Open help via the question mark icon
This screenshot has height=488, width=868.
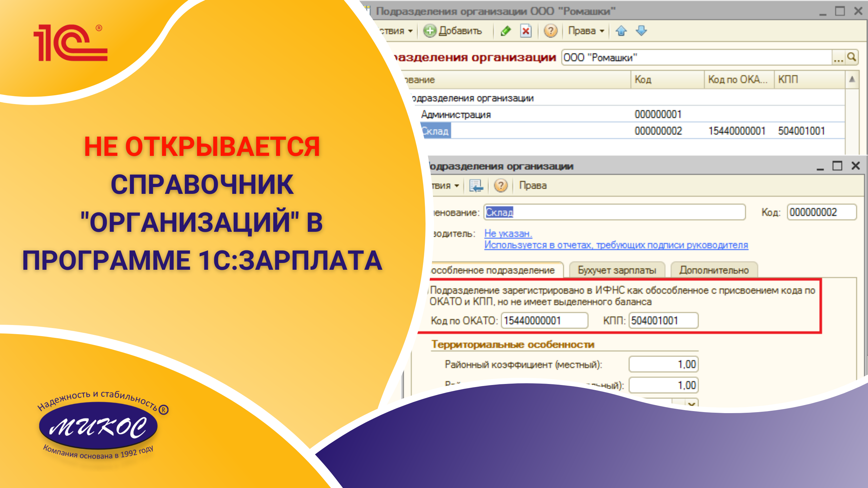click(x=551, y=30)
